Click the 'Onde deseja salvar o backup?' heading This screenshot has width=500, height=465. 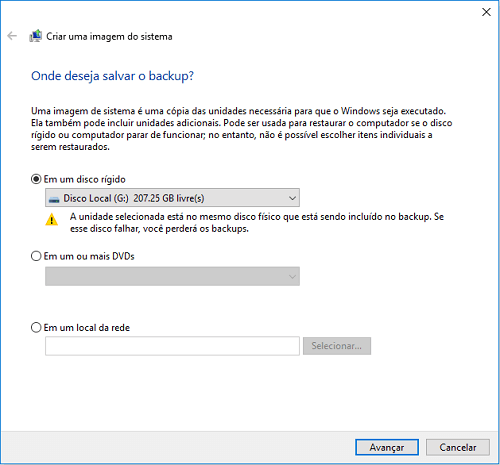coord(112,76)
